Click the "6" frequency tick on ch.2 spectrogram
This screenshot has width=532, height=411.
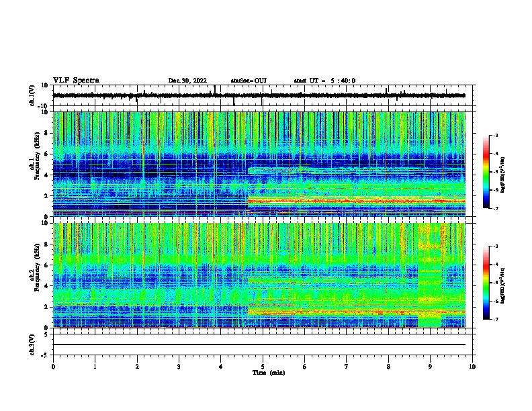click(46, 265)
